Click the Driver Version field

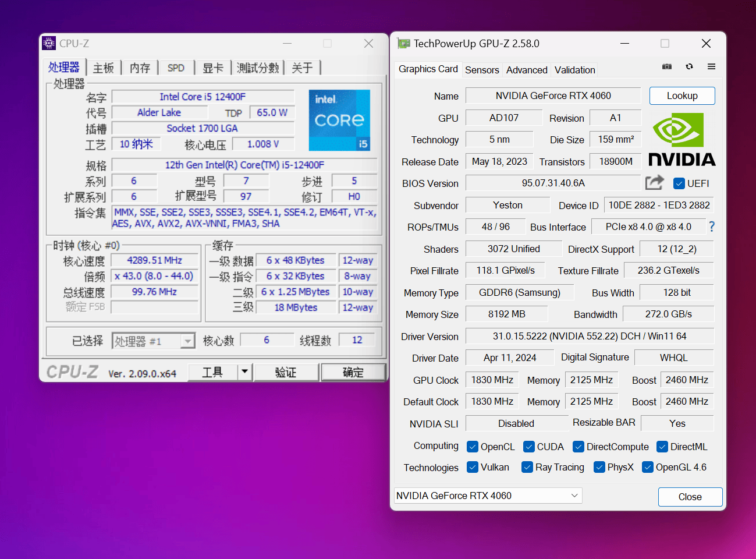pos(590,336)
